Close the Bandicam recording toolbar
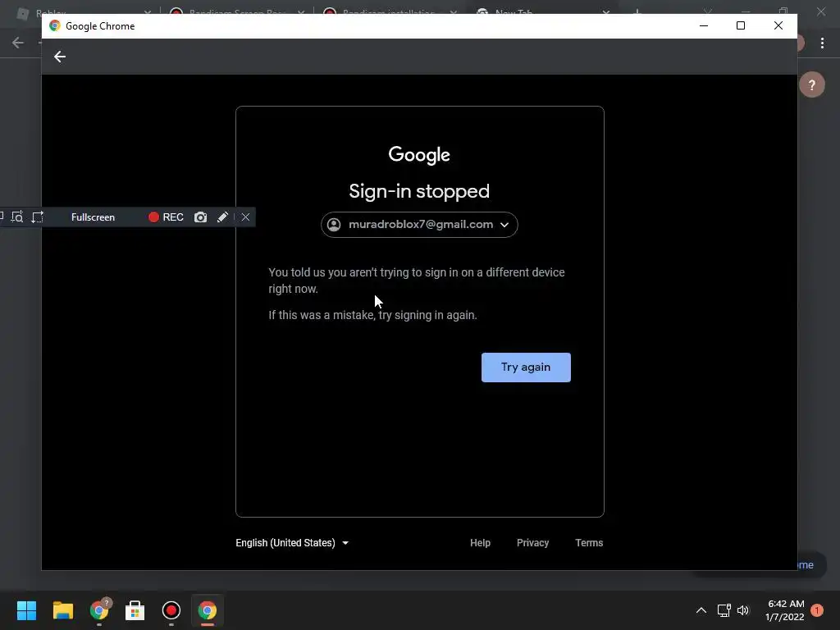This screenshot has height=630, width=840. point(245,217)
